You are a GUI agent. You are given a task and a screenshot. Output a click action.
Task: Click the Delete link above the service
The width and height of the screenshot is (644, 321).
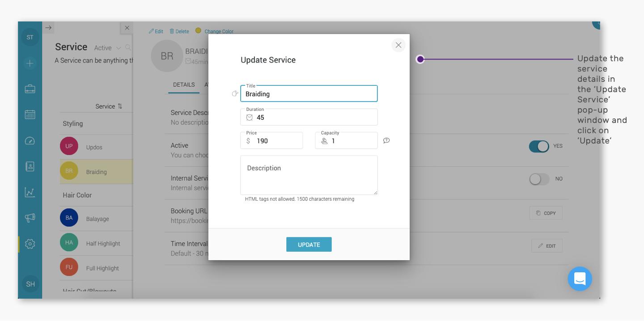pos(179,31)
